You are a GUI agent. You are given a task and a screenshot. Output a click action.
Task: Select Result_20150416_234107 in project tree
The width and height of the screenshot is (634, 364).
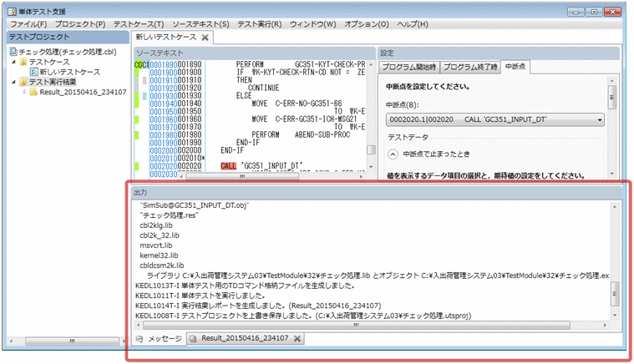pos(83,92)
